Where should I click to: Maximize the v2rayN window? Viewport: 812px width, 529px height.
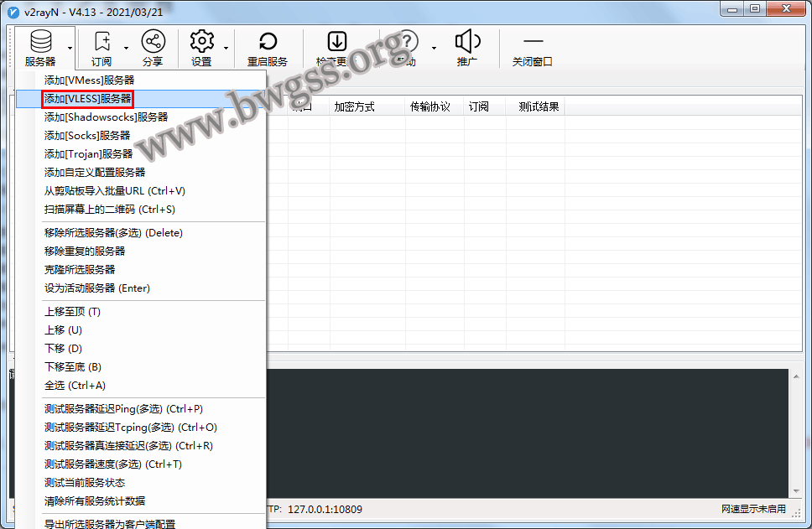pos(755,8)
